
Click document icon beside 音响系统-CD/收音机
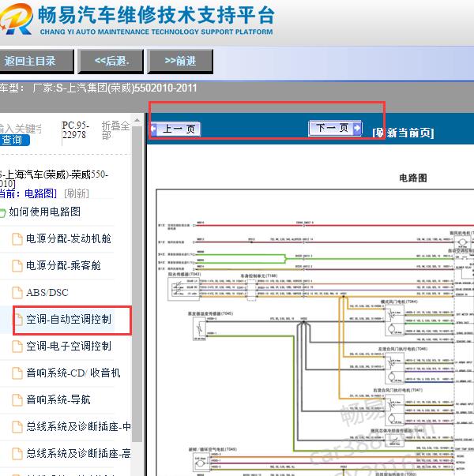17,373
